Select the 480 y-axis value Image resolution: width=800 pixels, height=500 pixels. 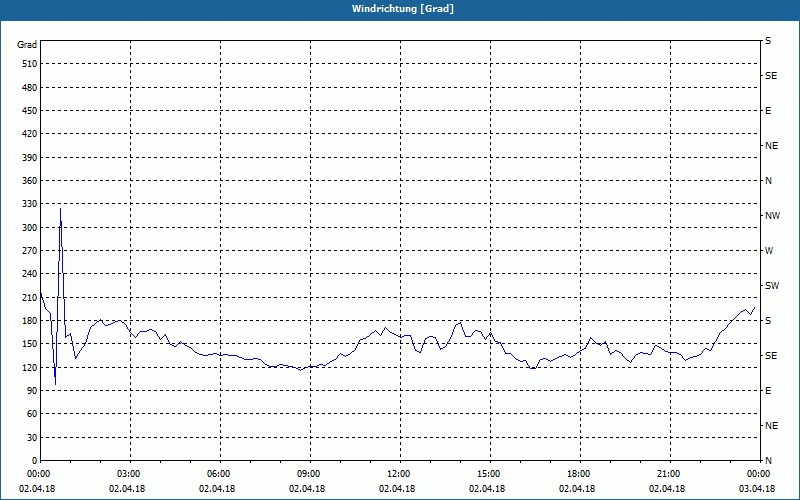30,88
